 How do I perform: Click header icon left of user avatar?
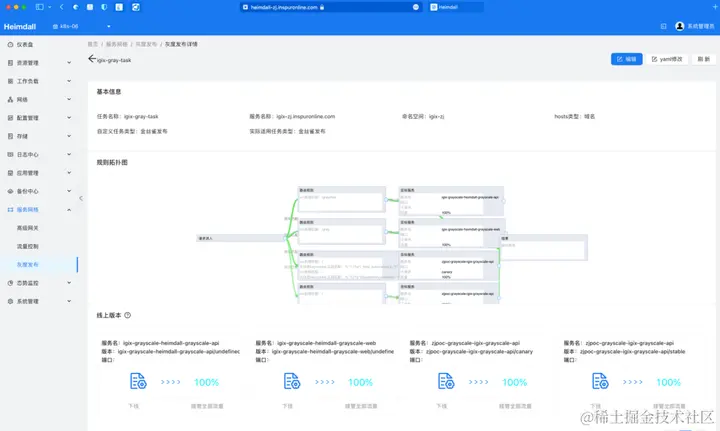point(664,27)
